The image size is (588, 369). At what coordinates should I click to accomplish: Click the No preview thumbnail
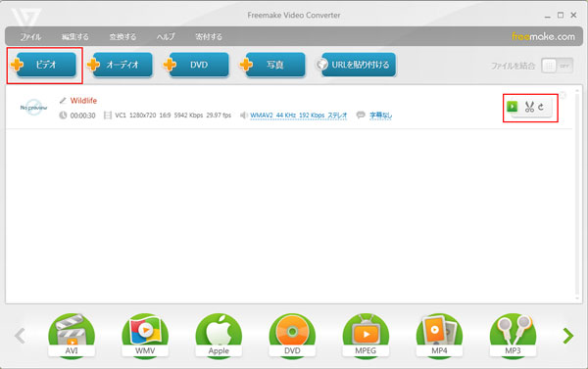pyautogui.click(x=33, y=108)
